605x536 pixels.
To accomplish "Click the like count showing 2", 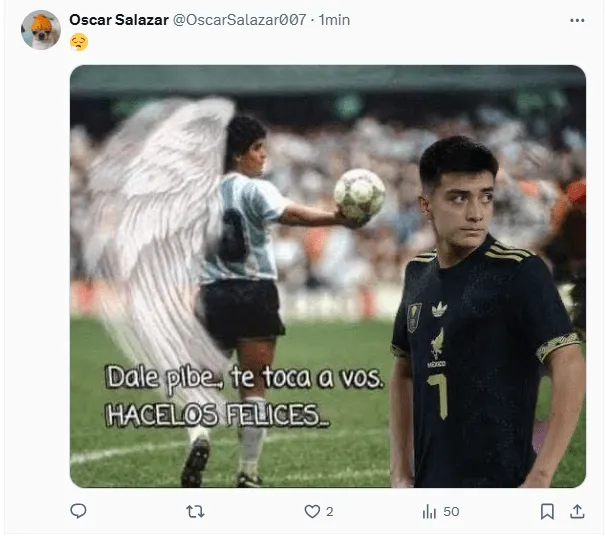I will [329, 512].
